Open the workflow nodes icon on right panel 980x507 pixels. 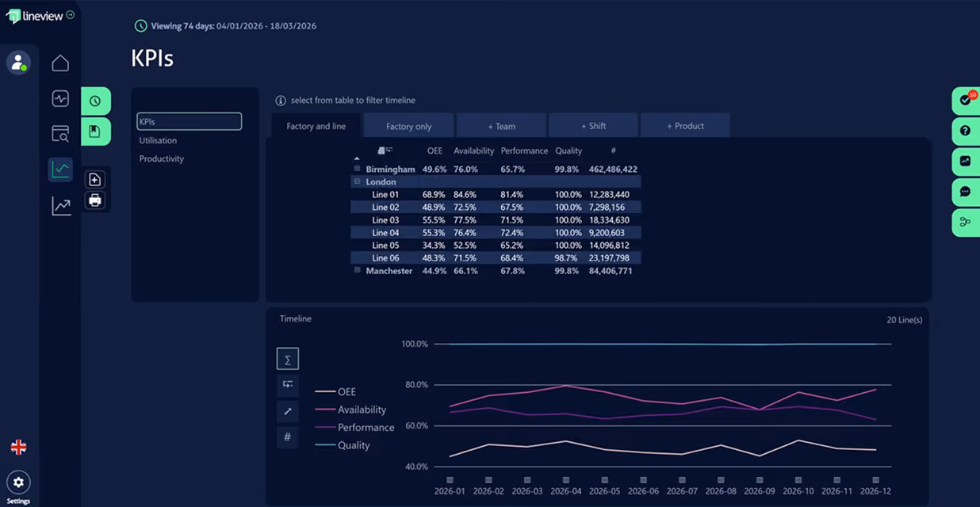click(x=966, y=222)
